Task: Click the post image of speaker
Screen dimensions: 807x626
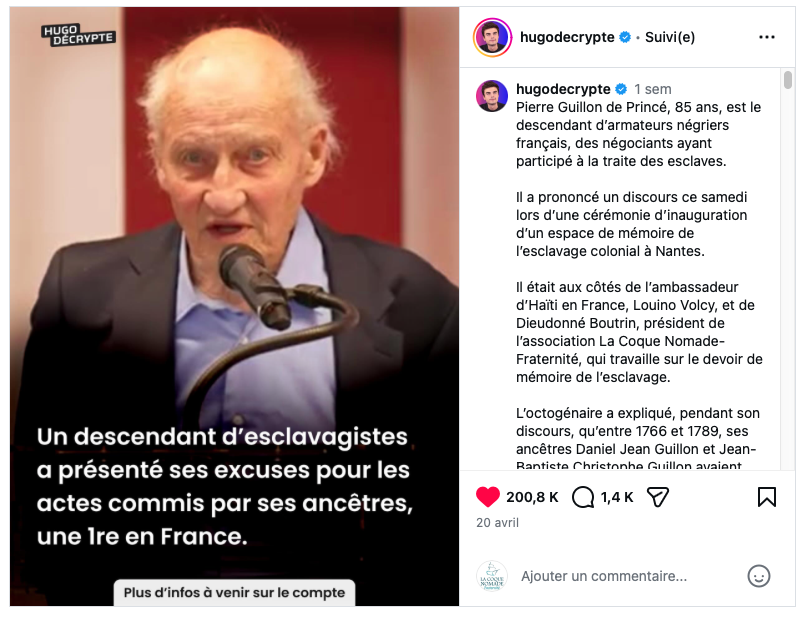Action: point(234,306)
